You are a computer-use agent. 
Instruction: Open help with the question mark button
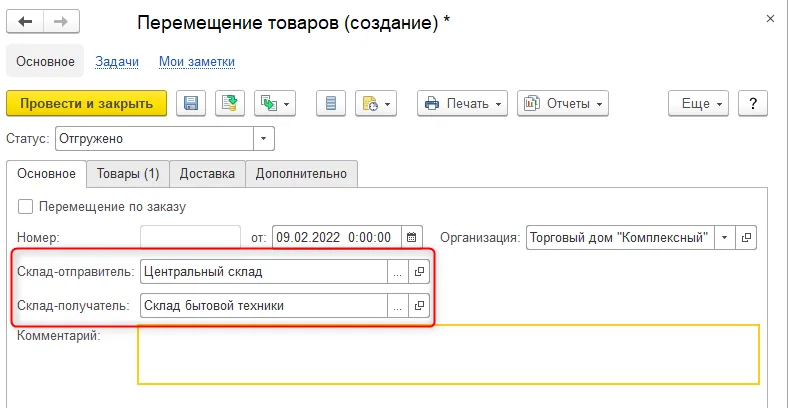pos(753,104)
